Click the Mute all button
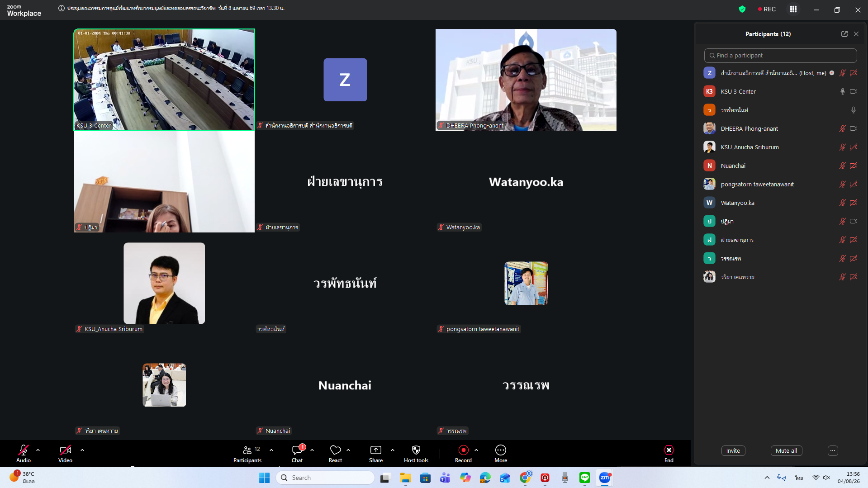The height and width of the screenshot is (488, 868). [786, 450]
